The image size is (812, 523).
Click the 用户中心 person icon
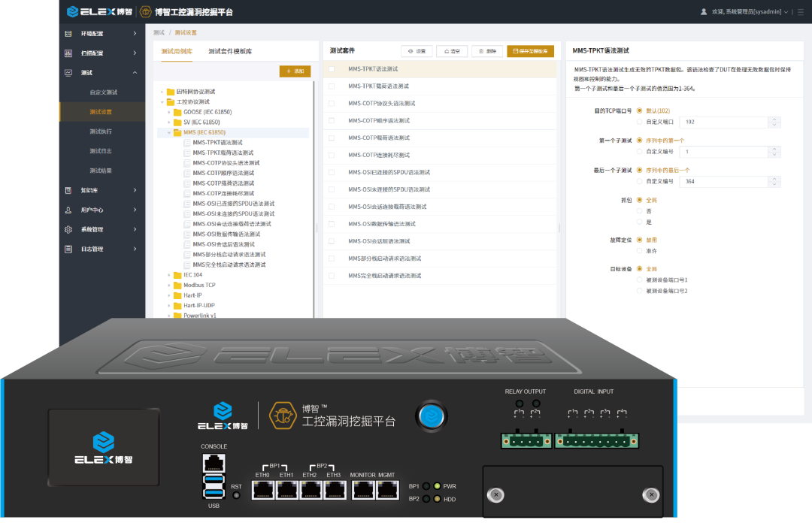[68, 210]
